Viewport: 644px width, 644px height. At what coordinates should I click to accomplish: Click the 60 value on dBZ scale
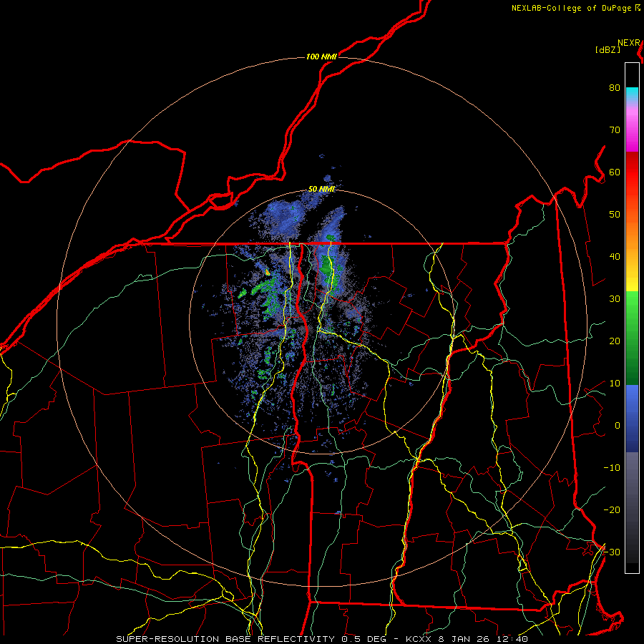615,172
